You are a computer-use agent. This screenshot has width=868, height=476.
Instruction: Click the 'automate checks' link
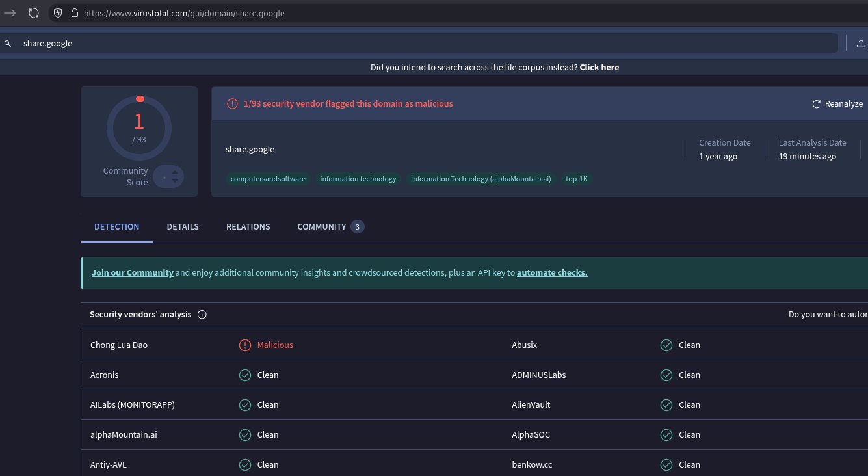tap(552, 273)
